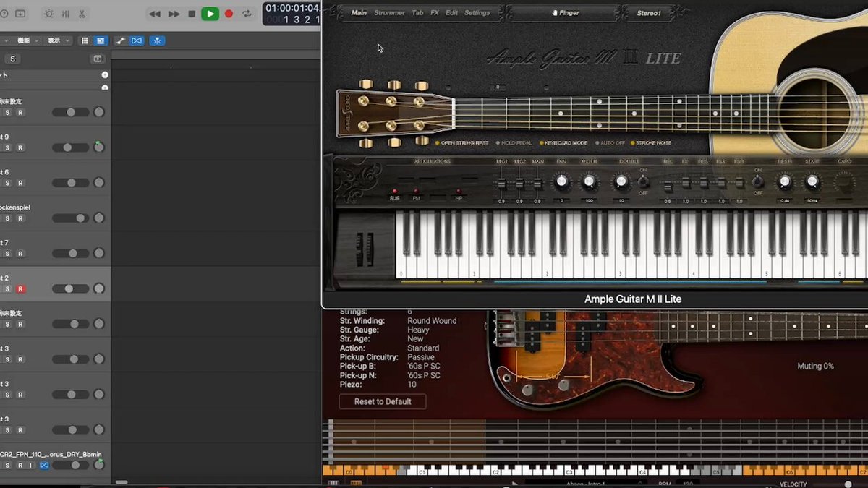Image resolution: width=868 pixels, height=488 pixels.
Task: Click the track header tray icon
Action: pos(98,59)
